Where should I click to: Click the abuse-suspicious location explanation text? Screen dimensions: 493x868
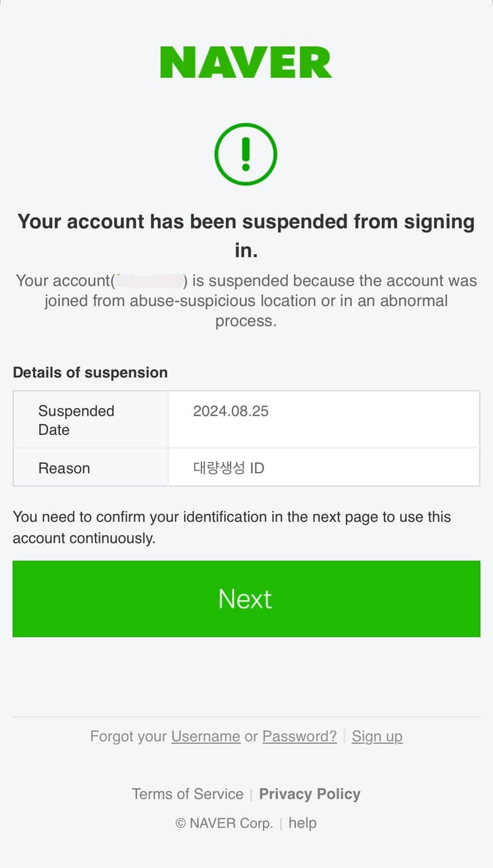(x=245, y=301)
